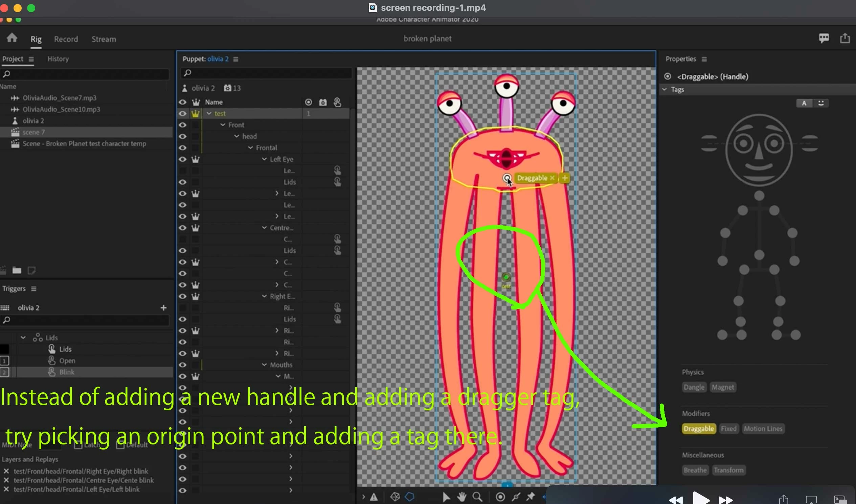Switch to the Record workspace
The image size is (856, 504).
[x=66, y=39]
